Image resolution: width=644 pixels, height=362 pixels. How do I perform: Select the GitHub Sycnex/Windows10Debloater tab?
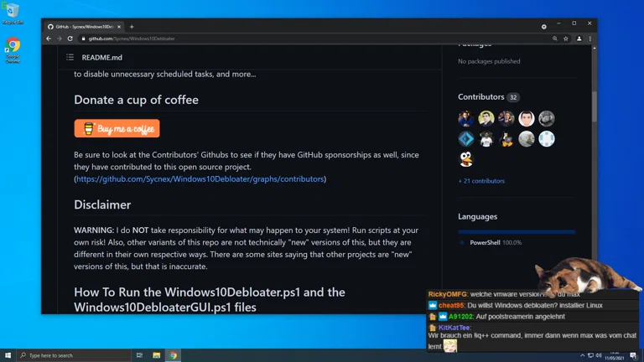click(84, 27)
